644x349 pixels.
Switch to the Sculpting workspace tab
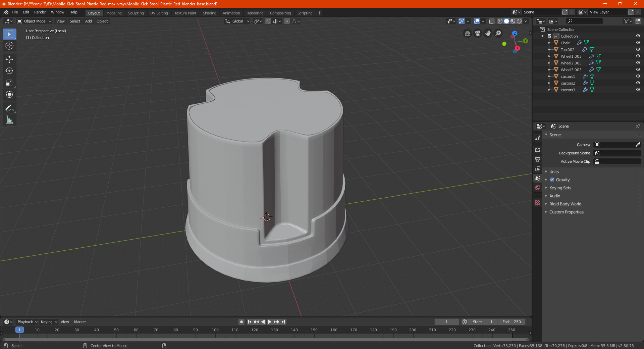click(x=136, y=13)
